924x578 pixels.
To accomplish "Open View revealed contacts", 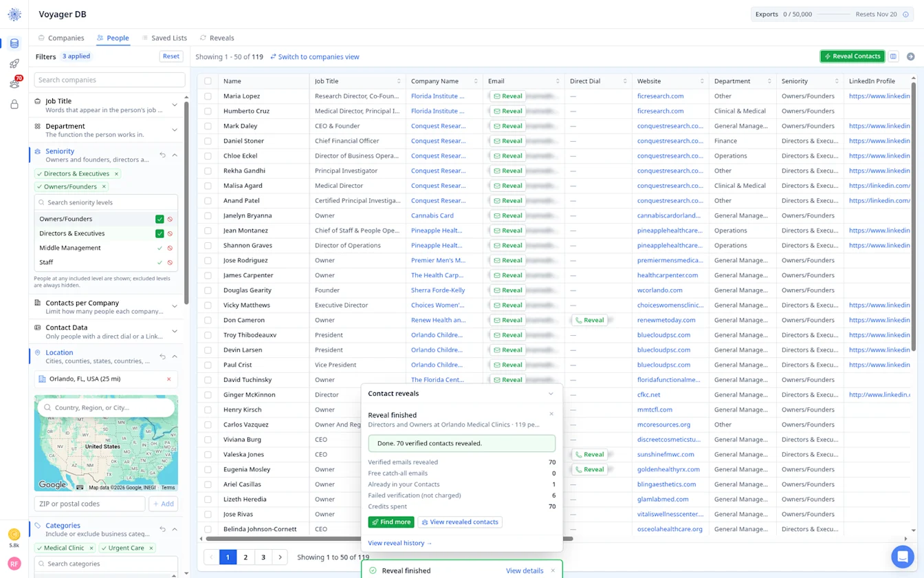I will tap(460, 522).
